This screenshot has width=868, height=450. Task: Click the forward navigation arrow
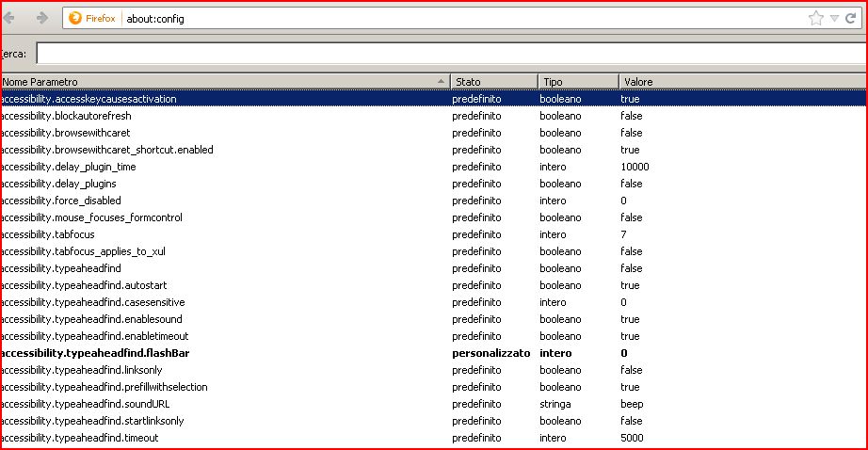coord(42,18)
